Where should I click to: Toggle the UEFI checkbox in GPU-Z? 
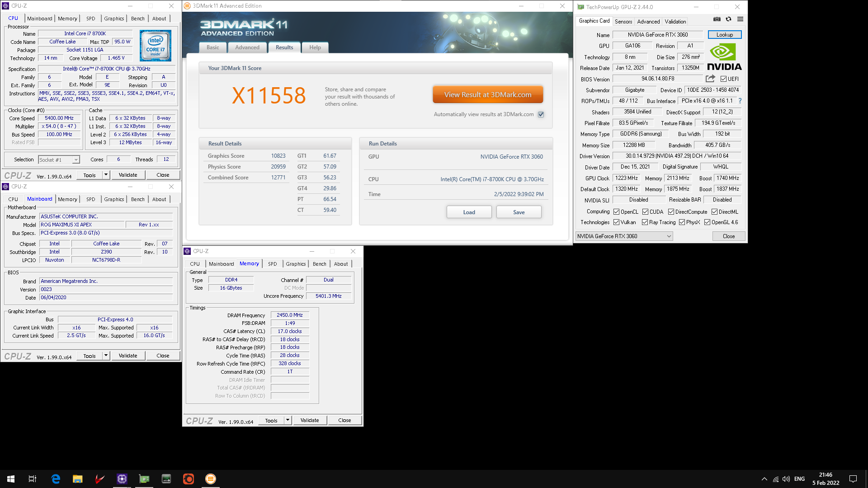[x=723, y=79]
